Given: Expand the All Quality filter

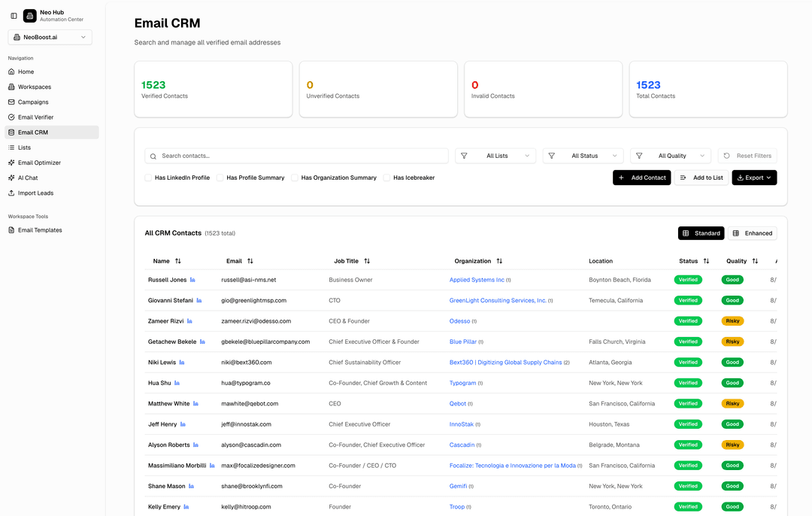Looking at the screenshot, I should [x=671, y=156].
